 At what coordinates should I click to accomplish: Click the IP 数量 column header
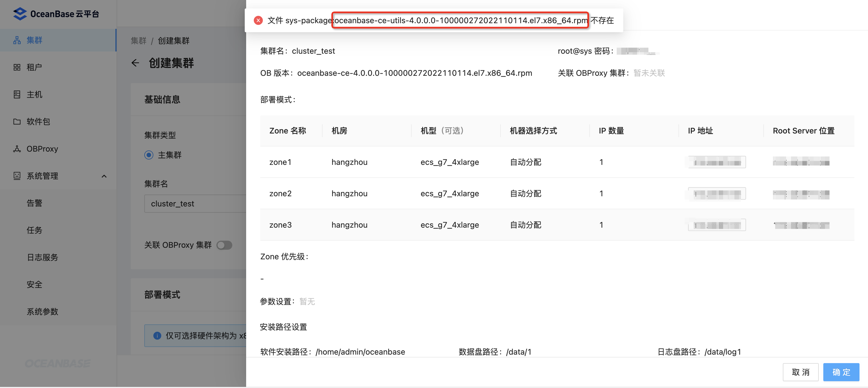click(611, 131)
